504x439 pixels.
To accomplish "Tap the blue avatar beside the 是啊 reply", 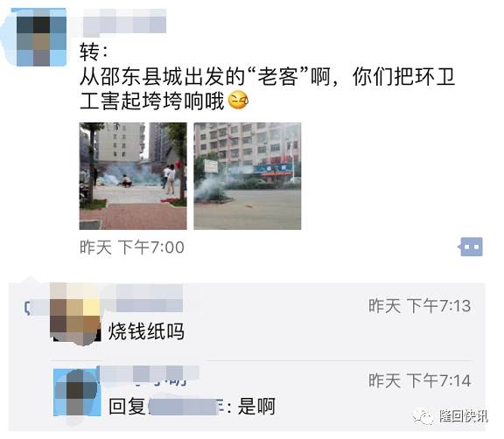I will click(x=77, y=392).
